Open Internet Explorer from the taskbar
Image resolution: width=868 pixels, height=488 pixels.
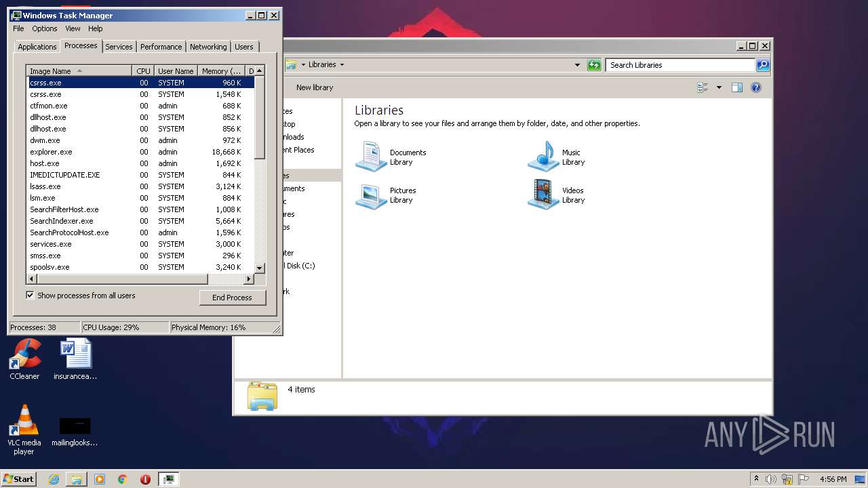pyautogui.click(x=54, y=479)
